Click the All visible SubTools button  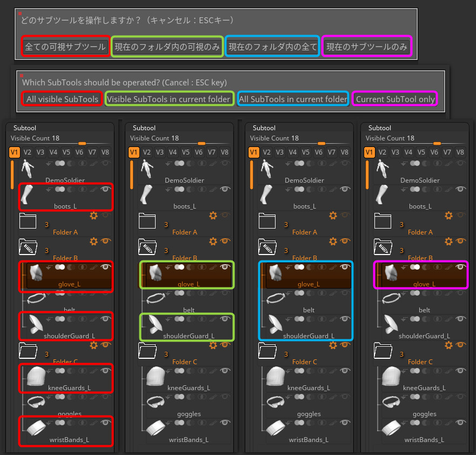(62, 99)
